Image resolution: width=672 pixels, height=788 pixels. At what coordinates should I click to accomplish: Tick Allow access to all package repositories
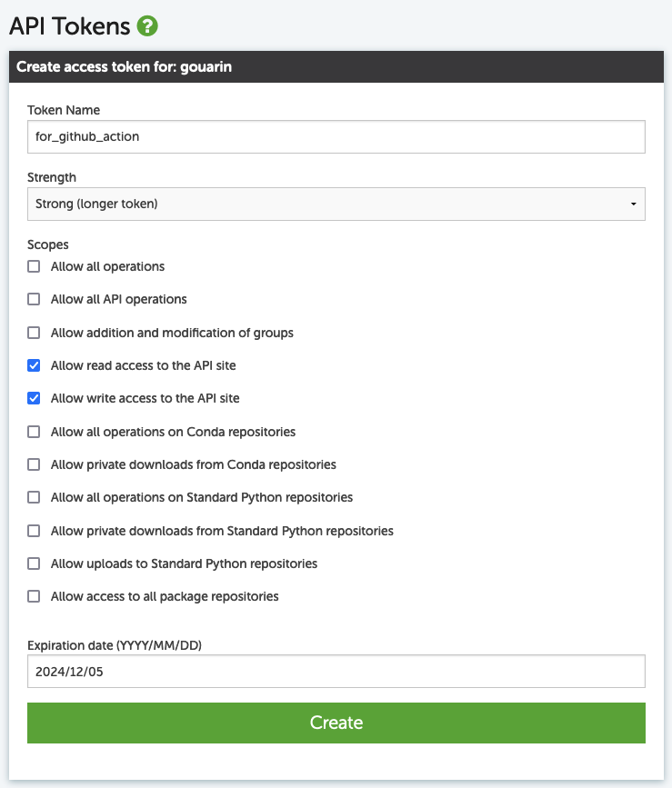(34, 596)
